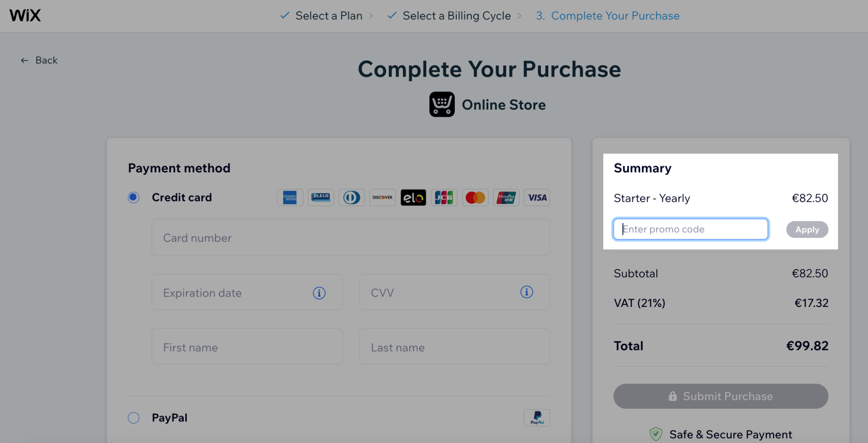The height and width of the screenshot is (443, 868).
Task: Click the UnionPay card icon
Action: (x=506, y=197)
